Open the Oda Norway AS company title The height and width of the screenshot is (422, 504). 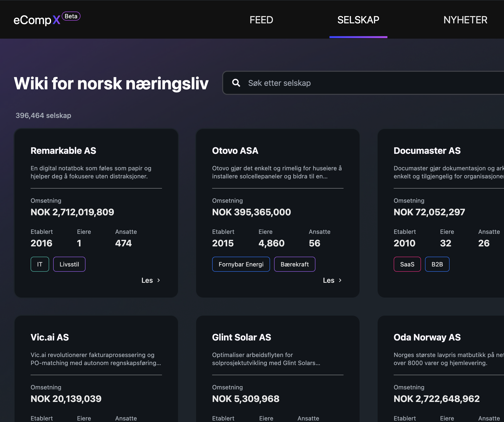tap(427, 337)
